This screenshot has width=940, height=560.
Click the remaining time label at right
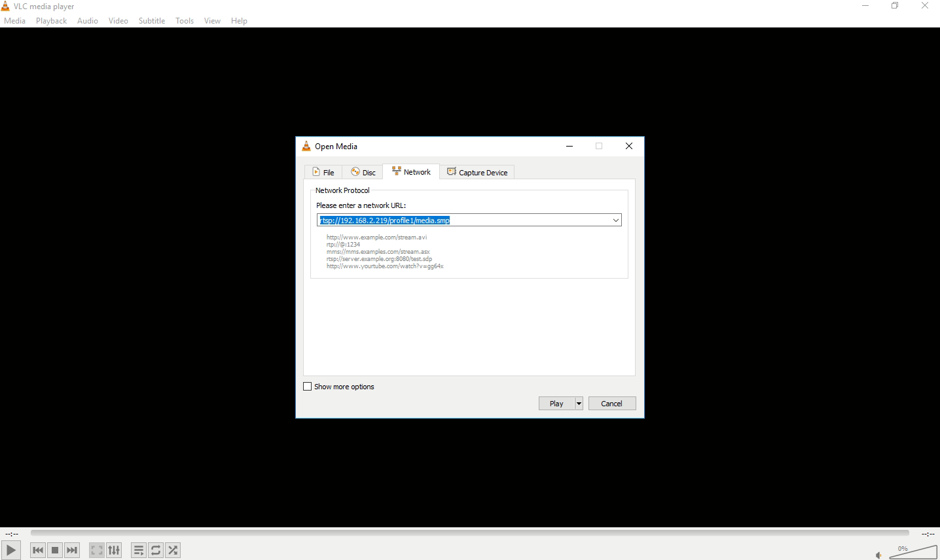[x=928, y=534]
